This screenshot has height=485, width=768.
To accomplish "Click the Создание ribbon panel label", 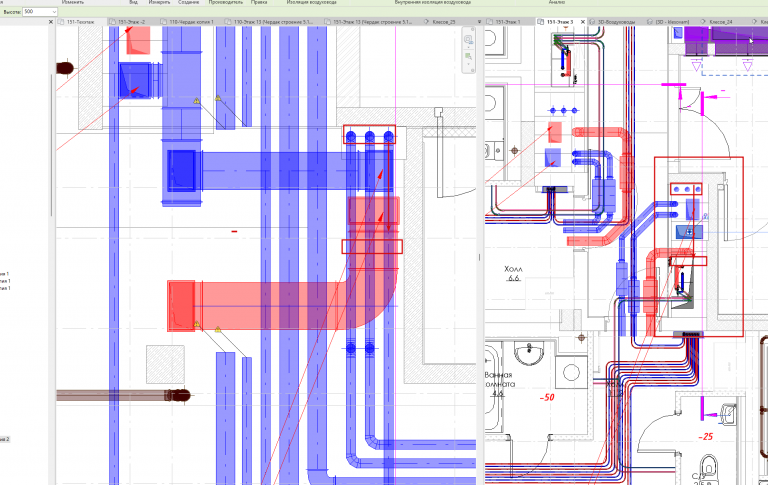I will 189,2.
